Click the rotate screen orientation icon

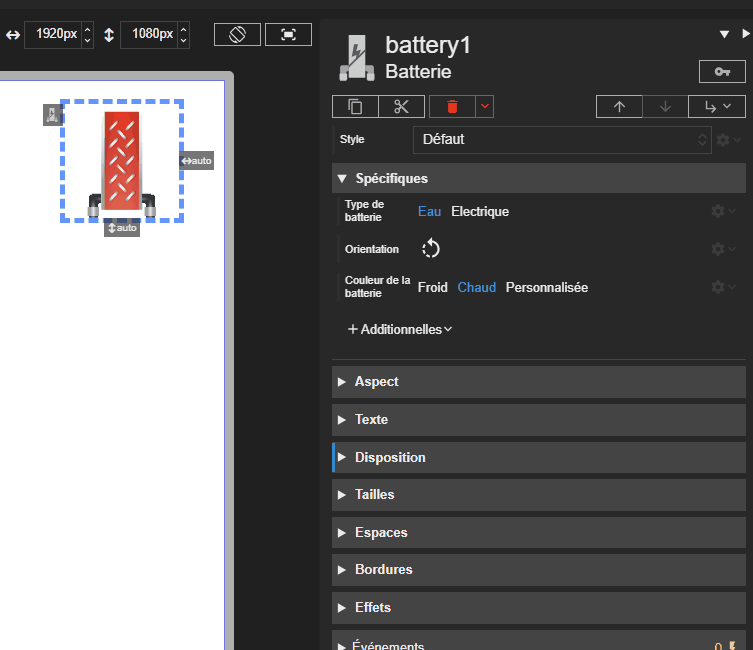point(237,34)
